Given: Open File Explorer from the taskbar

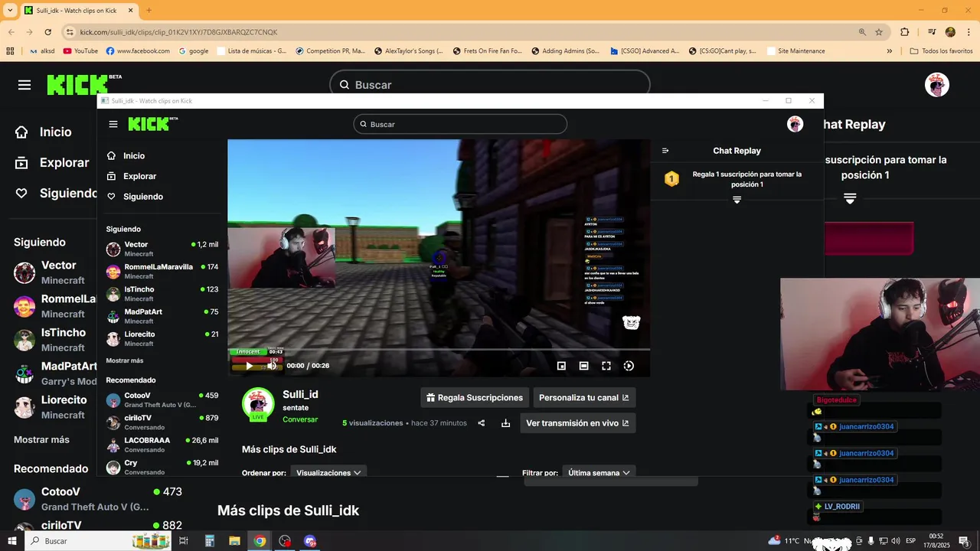Looking at the screenshot, I should [x=234, y=541].
